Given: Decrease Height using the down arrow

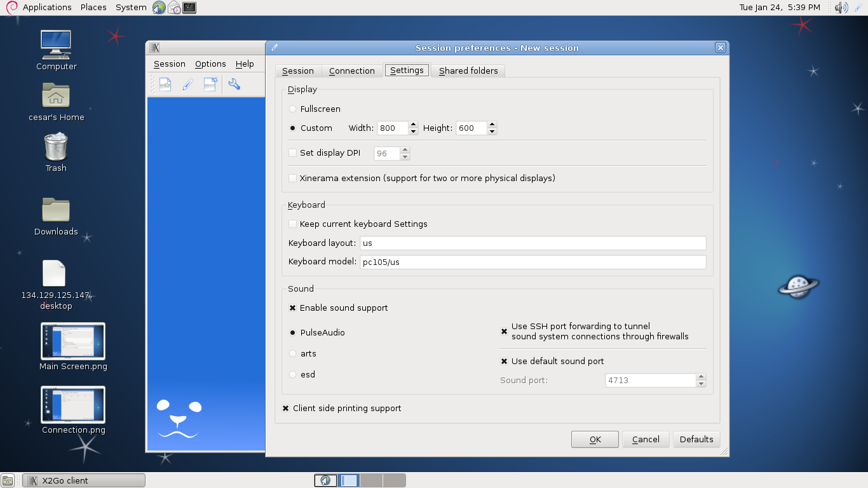Looking at the screenshot, I should pyautogui.click(x=492, y=132).
